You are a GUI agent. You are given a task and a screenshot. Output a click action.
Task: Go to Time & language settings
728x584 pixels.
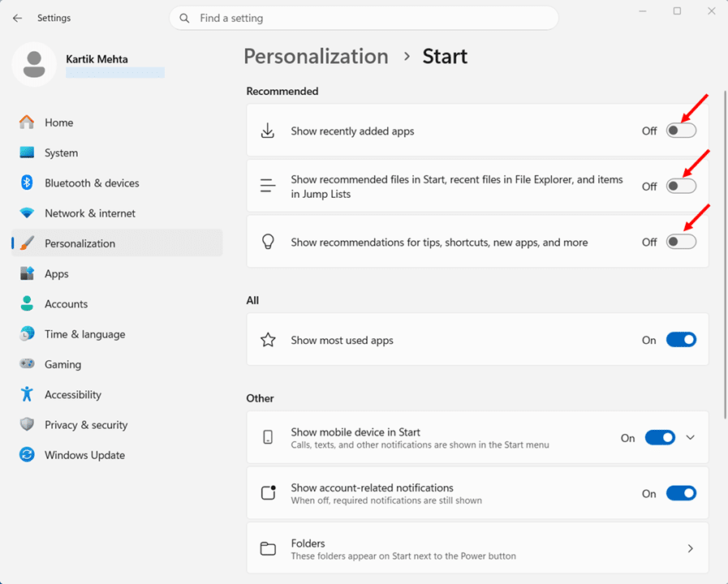(84, 334)
